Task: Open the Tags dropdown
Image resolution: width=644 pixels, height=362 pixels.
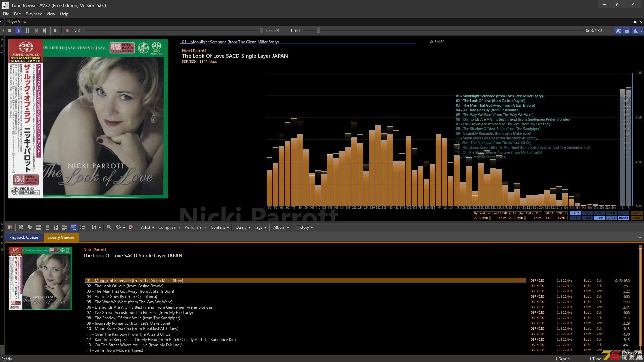Action: tap(261, 227)
